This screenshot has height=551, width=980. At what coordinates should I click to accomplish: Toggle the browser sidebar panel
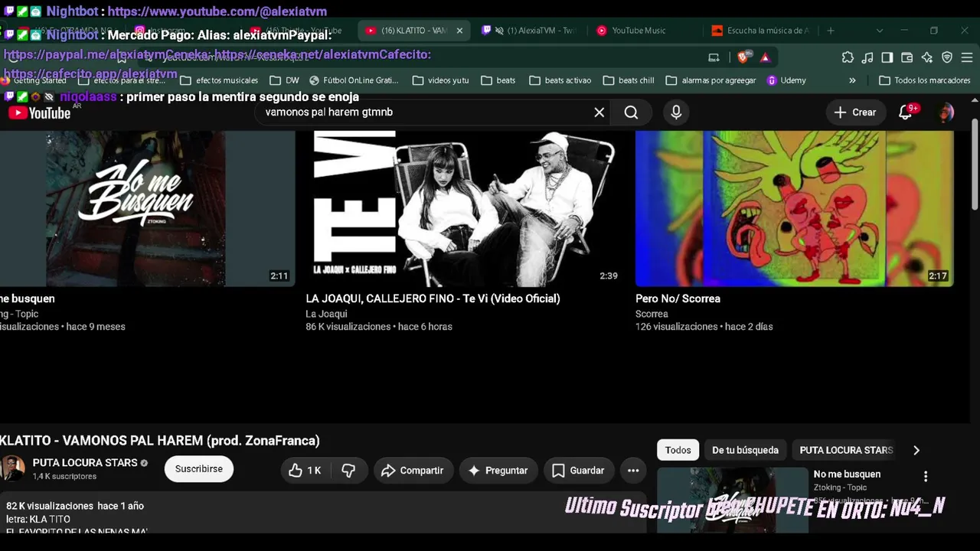887,57
